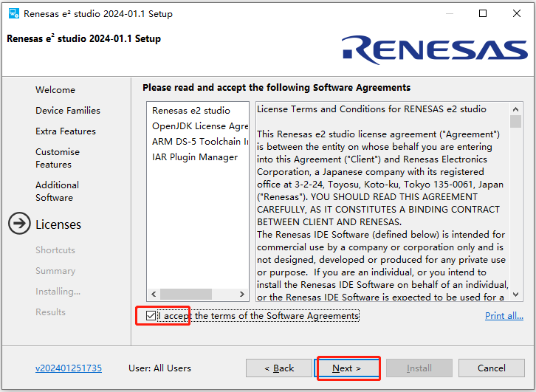Click the Licenses step arrow icon
This screenshot has width=536, height=392.
[19, 224]
